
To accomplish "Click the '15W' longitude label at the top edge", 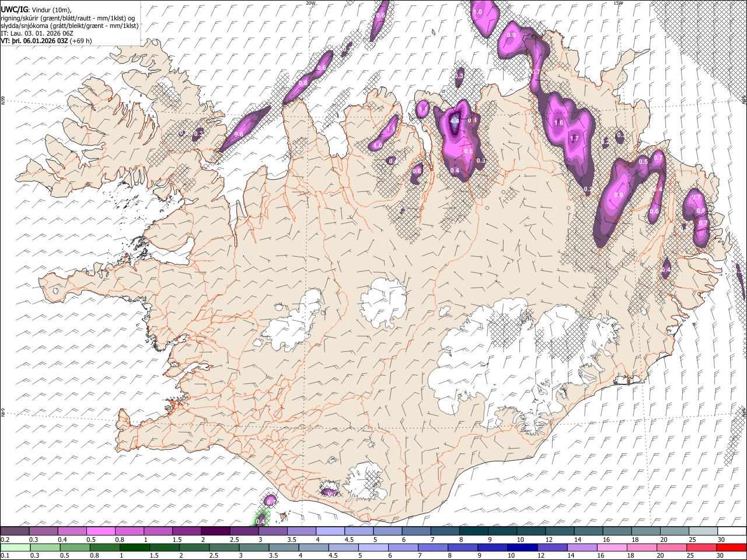I will coord(617,3).
